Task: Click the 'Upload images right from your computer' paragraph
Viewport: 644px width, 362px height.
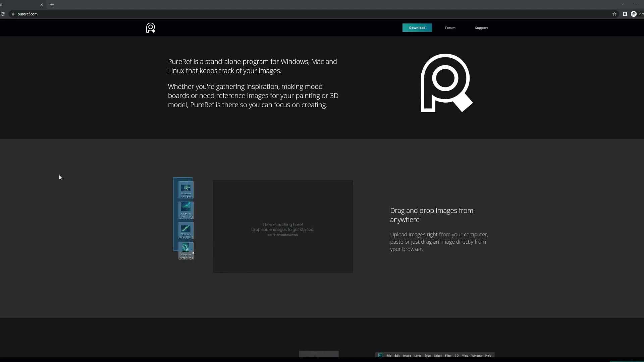Action: click(439, 242)
